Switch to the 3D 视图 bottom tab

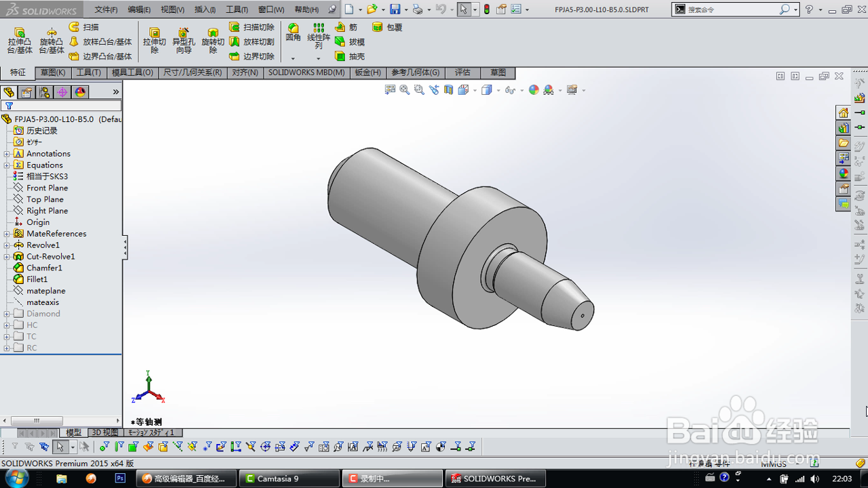104,432
